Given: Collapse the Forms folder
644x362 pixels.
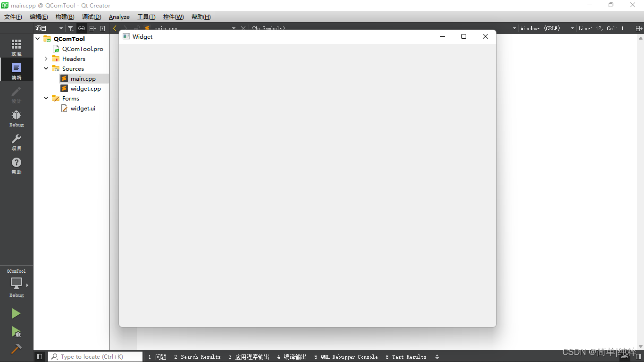Looking at the screenshot, I should (46, 98).
